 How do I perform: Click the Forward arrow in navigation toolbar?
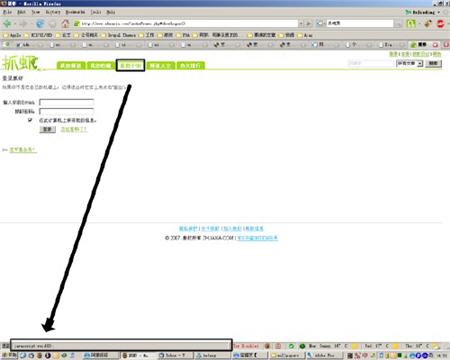coord(23,24)
